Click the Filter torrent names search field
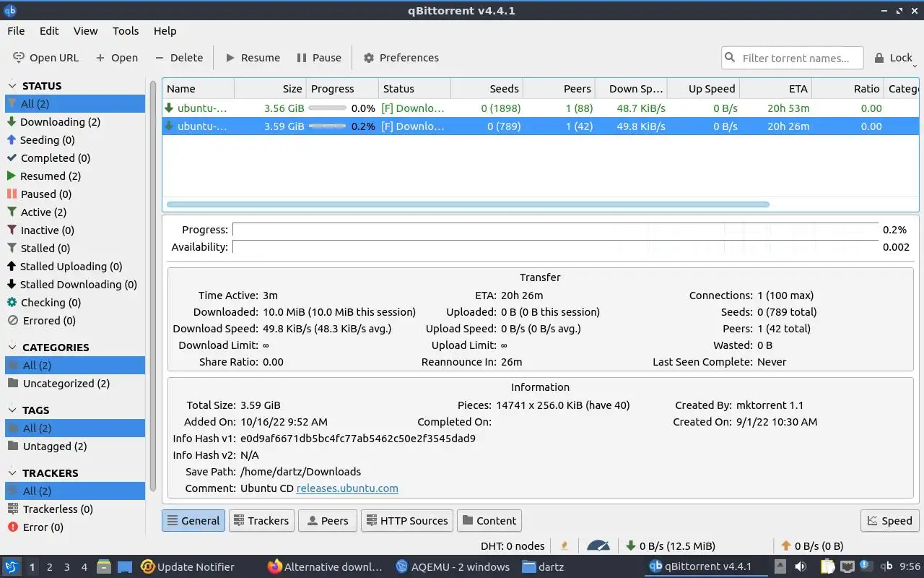 [x=792, y=58]
